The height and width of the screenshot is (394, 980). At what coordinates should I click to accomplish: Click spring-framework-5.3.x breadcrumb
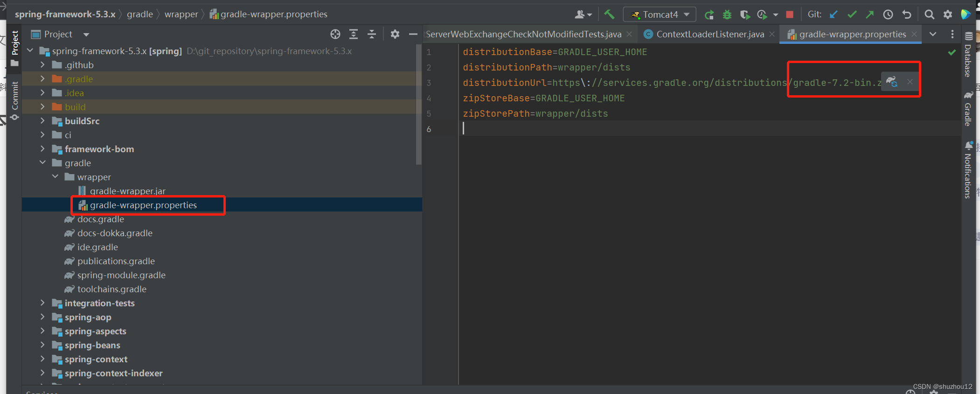point(65,14)
